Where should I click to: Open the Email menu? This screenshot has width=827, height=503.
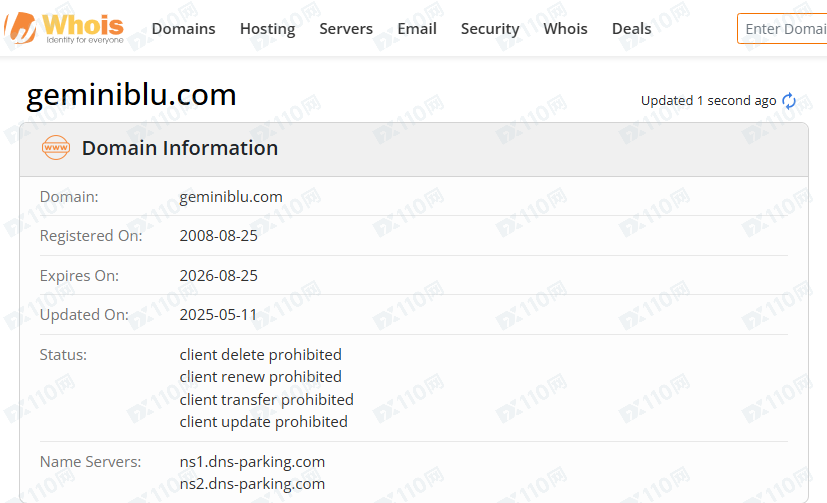[417, 28]
